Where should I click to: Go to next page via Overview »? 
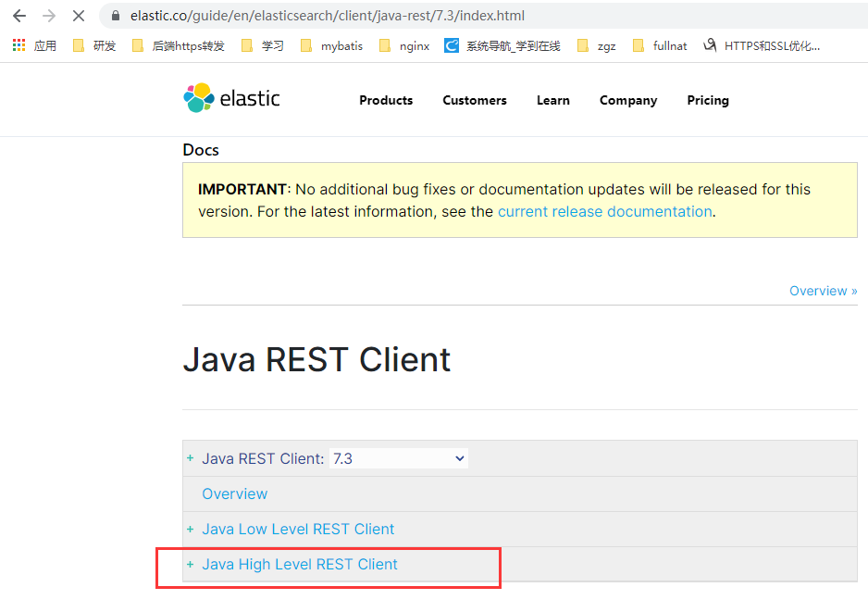pos(824,291)
